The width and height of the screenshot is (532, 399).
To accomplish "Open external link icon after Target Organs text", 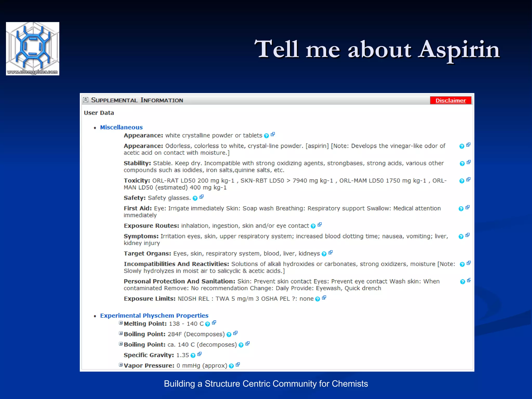I will [330, 252].
